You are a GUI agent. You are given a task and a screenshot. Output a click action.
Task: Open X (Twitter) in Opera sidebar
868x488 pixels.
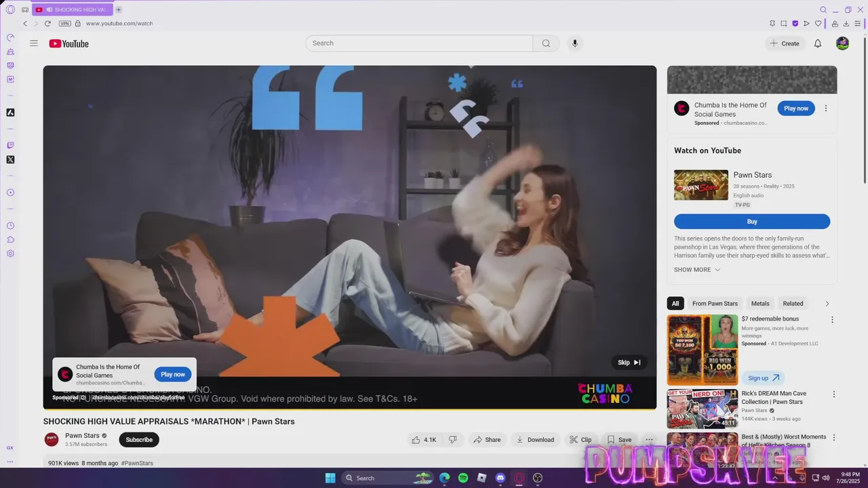(10, 159)
